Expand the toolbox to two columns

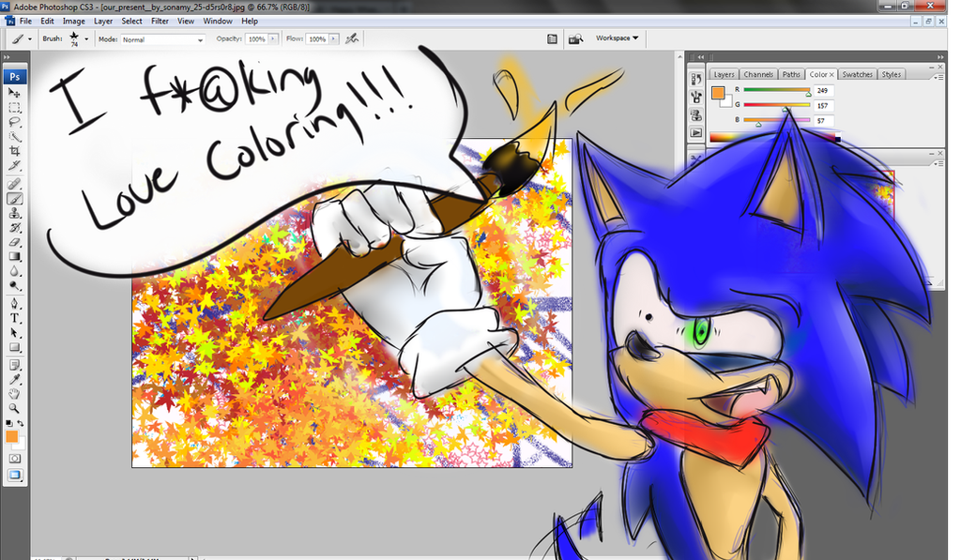tap(8, 57)
